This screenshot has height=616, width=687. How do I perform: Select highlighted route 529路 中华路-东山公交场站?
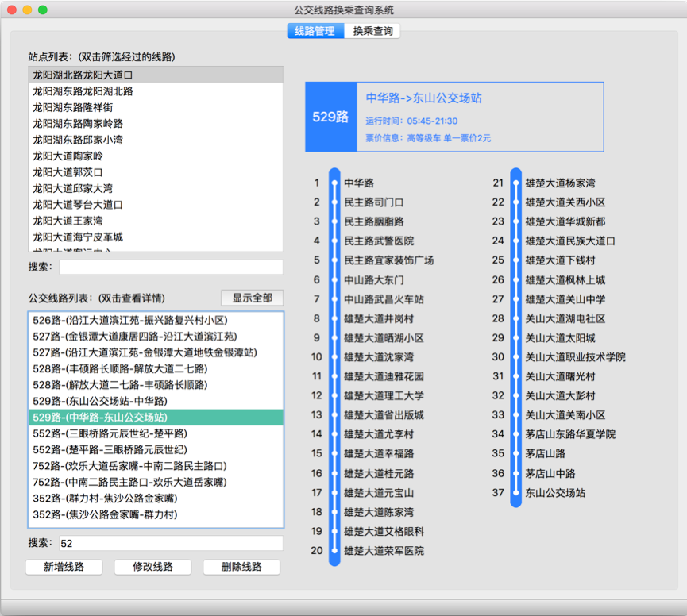click(x=156, y=418)
